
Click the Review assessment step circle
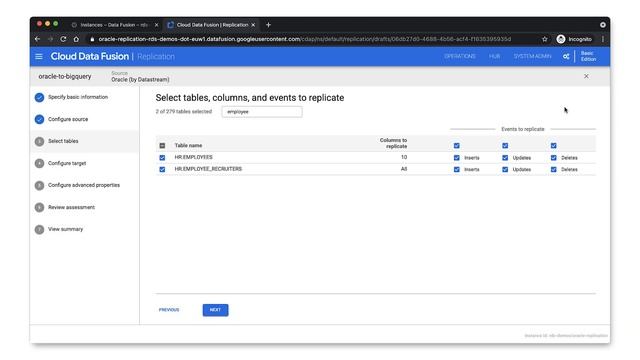pos(39,207)
